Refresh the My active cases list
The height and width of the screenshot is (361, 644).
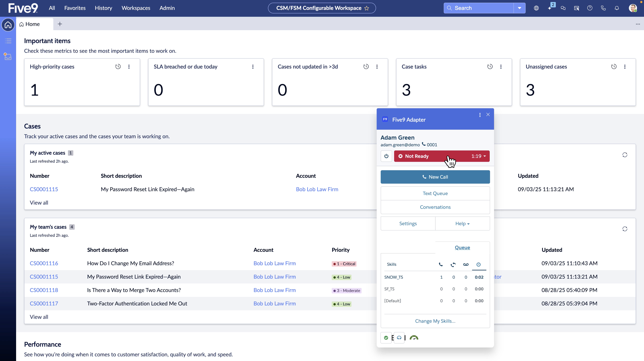click(x=625, y=155)
